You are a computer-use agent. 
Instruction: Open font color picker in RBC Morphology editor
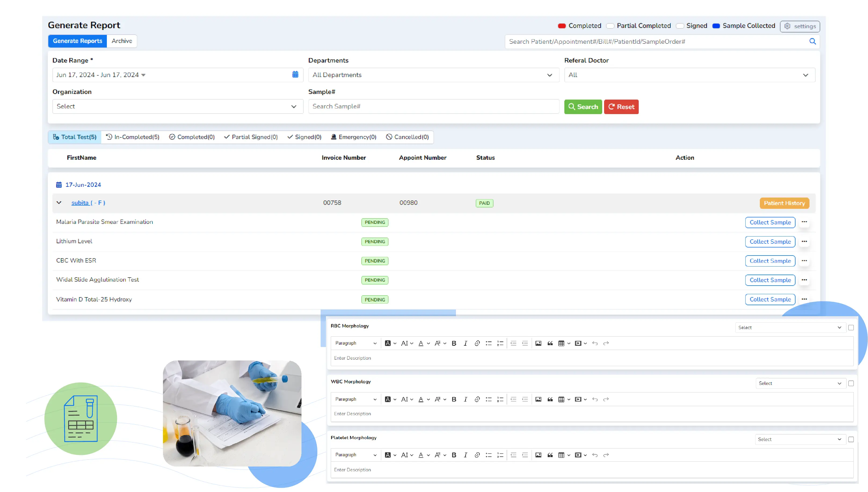pyautogui.click(x=423, y=343)
